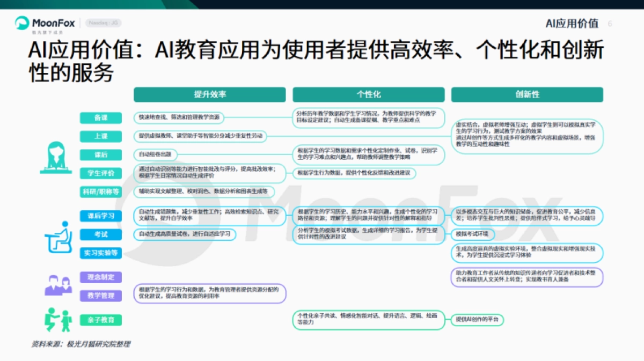Expand the 教学管理 section
The width and height of the screenshot is (644, 361).
pyautogui.click(x=102, y=296)
